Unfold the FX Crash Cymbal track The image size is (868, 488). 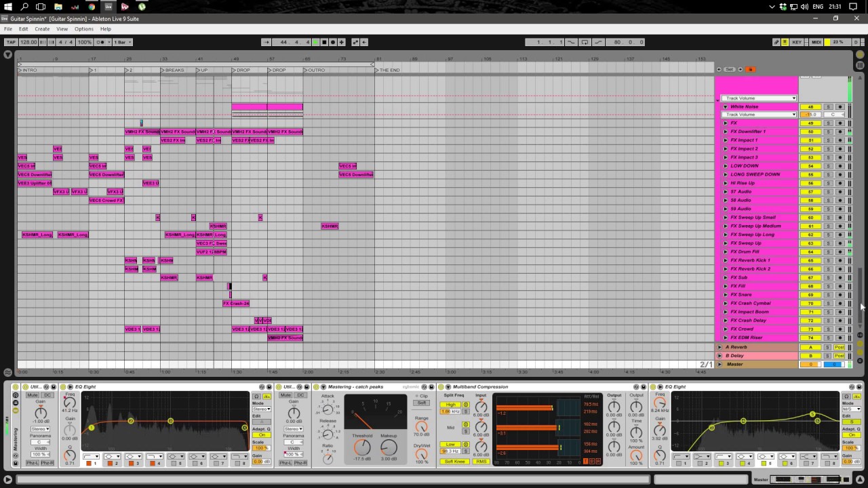click(725, 303)
